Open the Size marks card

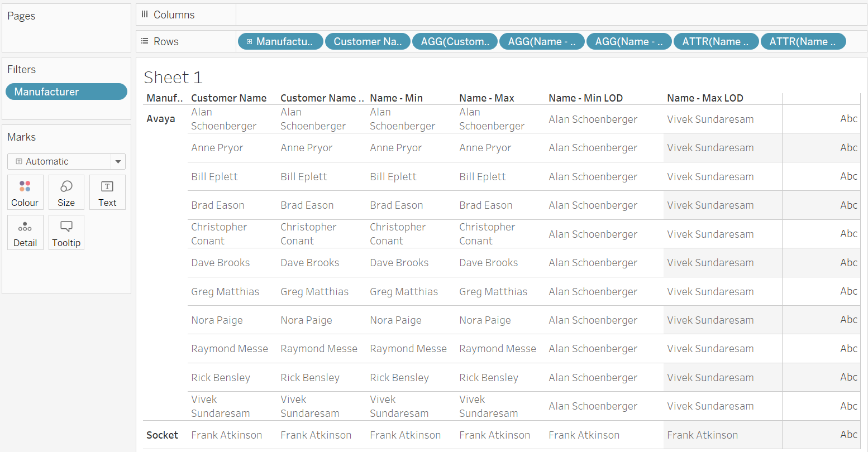click(66, 186)
